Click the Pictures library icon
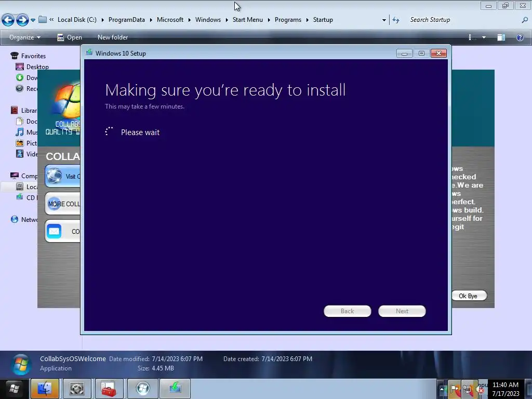The height and width of the screenshot is (399, 532). [x=20, y=143]
